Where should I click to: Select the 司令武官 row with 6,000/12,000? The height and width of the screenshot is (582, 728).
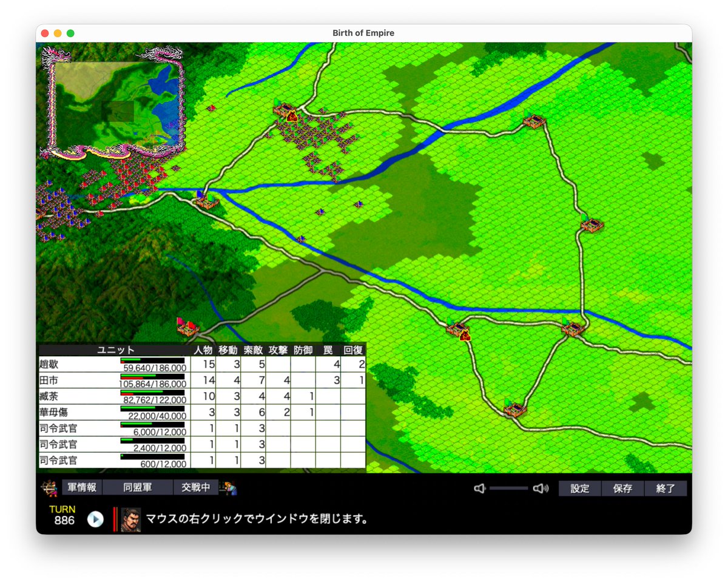(201, 428)
